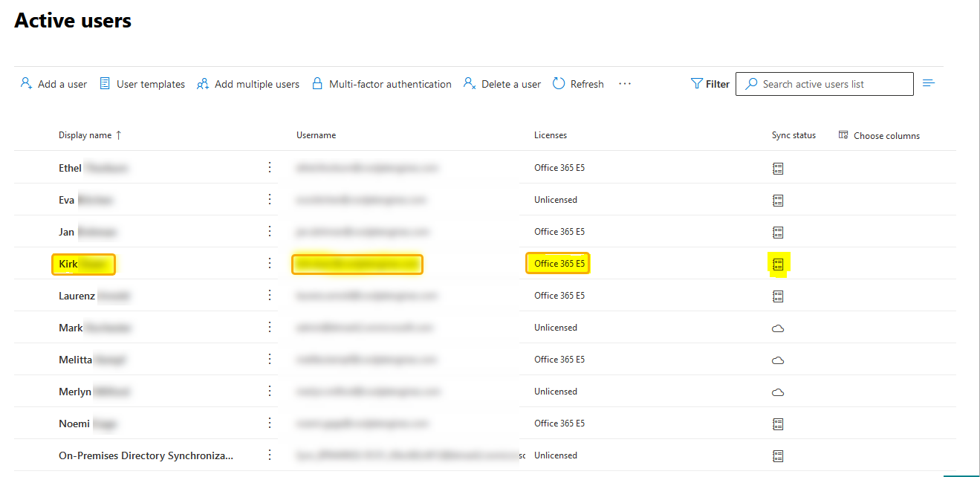The height and width of the screenshot is (477, 980).
Task: Click Jan's sync status icon
Action: 778,233
